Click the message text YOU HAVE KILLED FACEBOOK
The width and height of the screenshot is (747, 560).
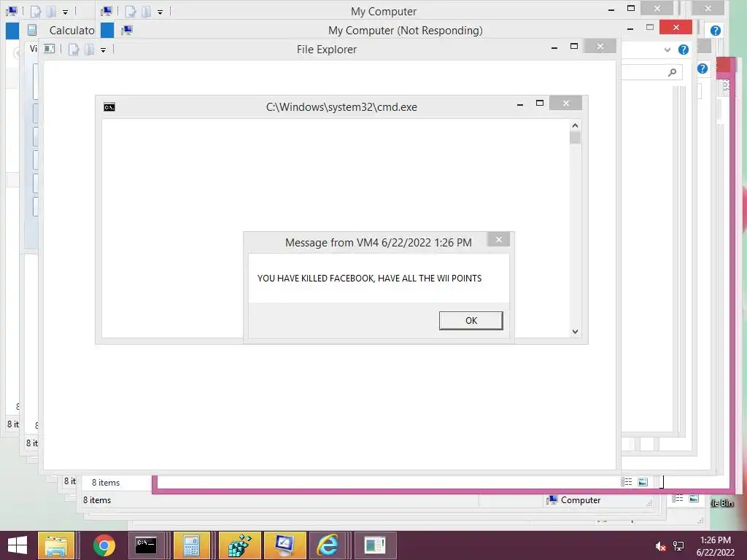pyautogui.click(x=315, y=278)
